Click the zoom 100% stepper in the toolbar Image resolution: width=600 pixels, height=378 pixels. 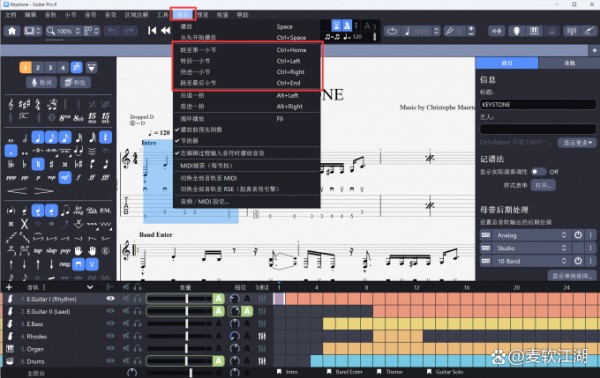[x=78, y=31]
